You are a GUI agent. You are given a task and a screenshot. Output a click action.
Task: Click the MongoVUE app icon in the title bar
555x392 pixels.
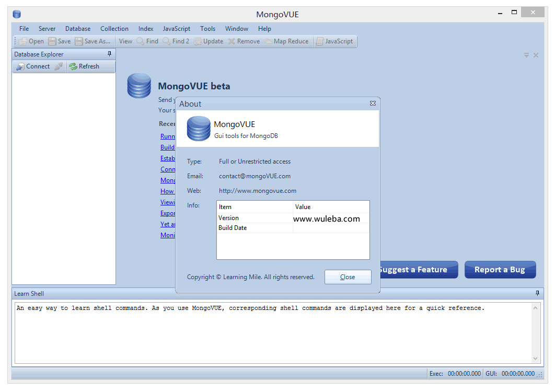click(x=17, y=14)
